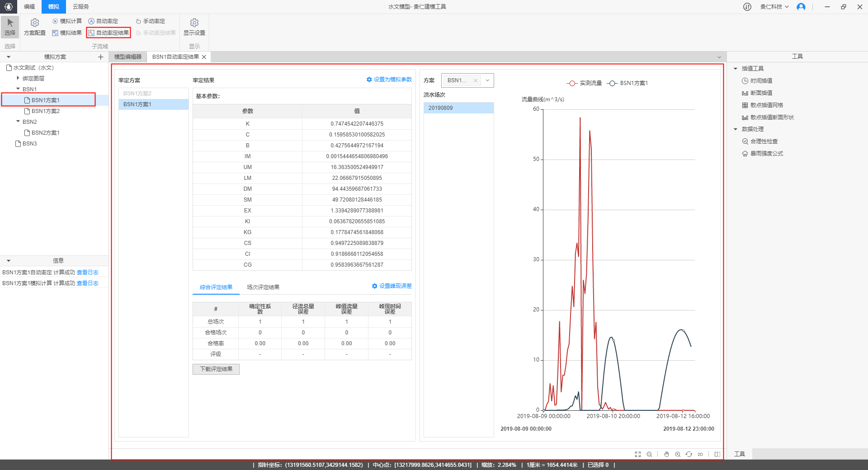Add a new 模拟方案 with plus icon
Viewport: 868px width, 470px height.
pyautogui.click(x=100, y=57)
